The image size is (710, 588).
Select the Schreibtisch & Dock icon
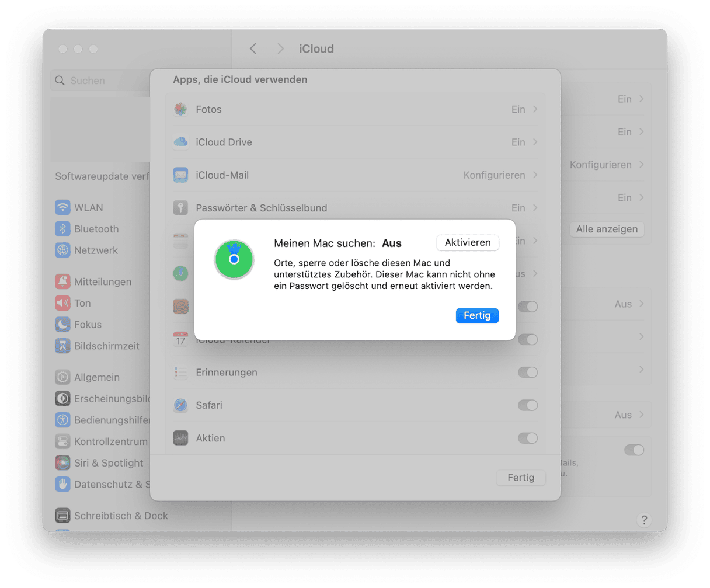[62, 516]
